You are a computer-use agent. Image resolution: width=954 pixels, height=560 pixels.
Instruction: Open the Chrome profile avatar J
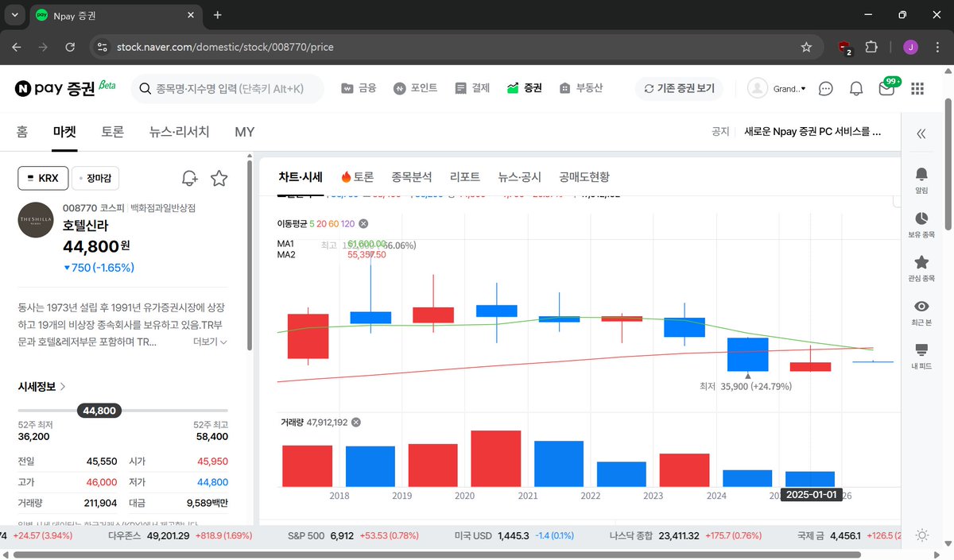(911, 47)
